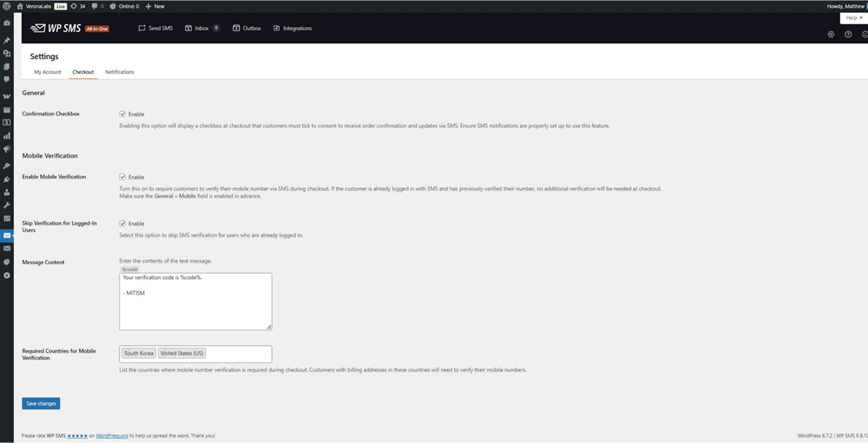The image size is (868, 443).
Task: Open the WordPress.org footer link
Action: [112, 436]
